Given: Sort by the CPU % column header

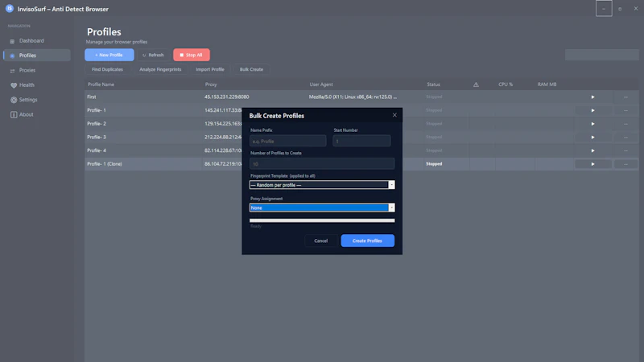Looking at the screenshot, I should coord(506,84).
